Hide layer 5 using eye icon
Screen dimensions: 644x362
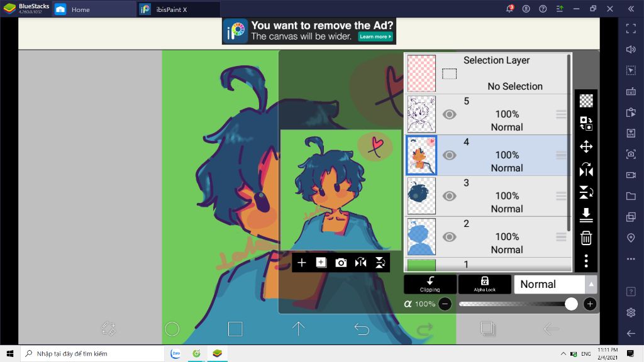tap(449, 114)
